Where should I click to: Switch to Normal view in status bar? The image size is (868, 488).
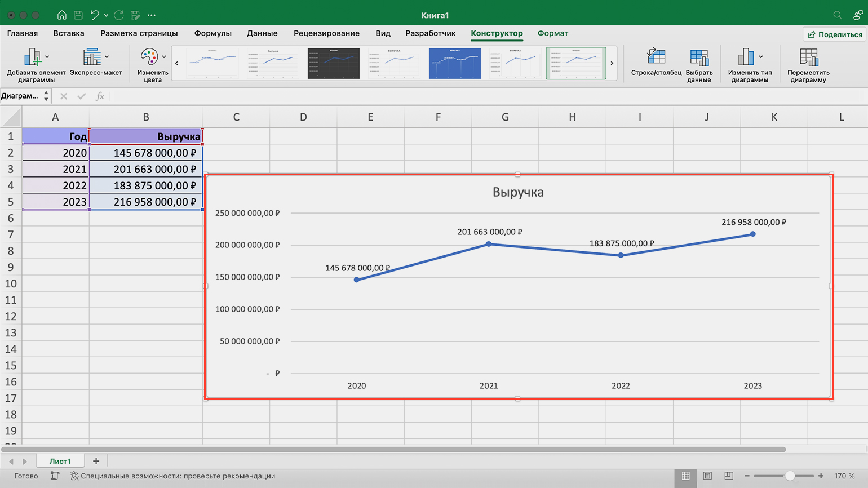686,476
